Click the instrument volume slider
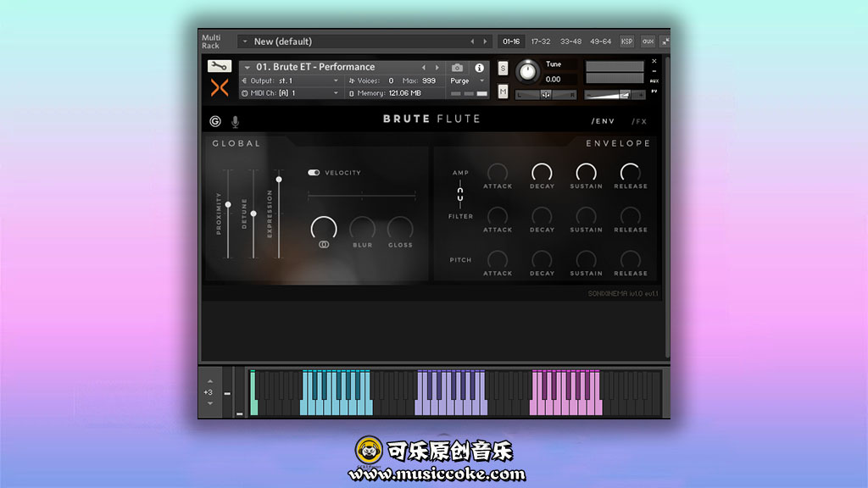Screen dimensions: 868x488 [615, 95]
